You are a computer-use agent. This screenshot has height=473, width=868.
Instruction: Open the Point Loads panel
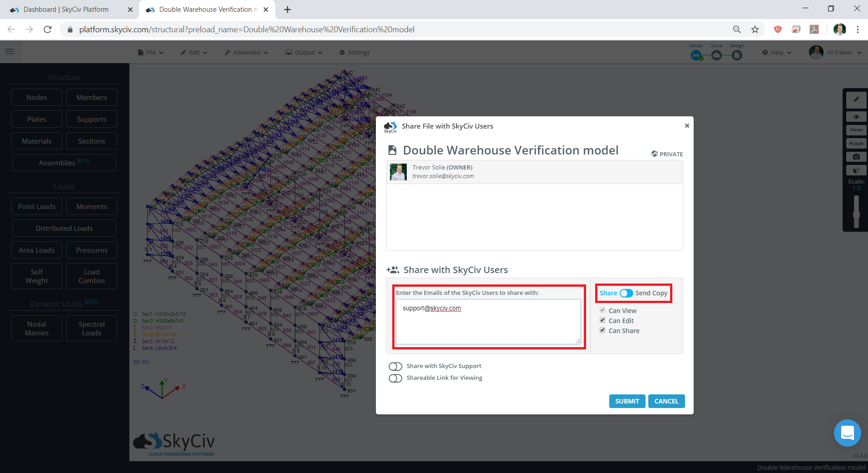[x=37, y=206]
